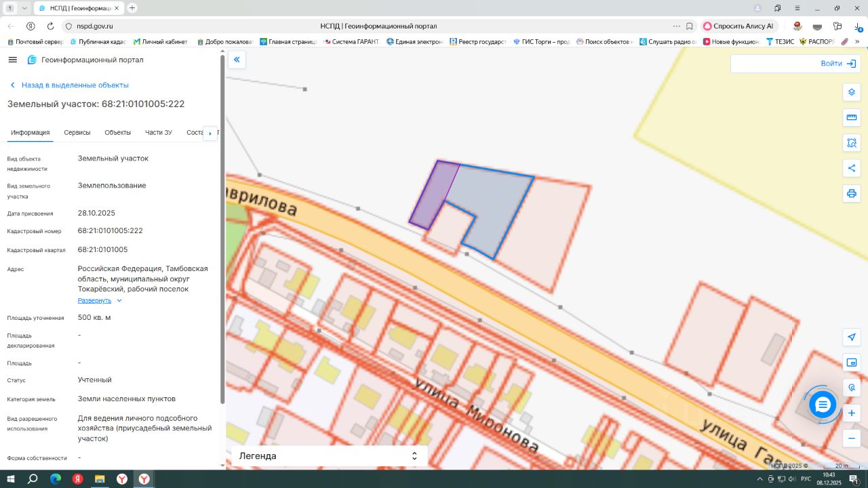
Task: Open the map layers panel
Action: (x=852, y=92)
